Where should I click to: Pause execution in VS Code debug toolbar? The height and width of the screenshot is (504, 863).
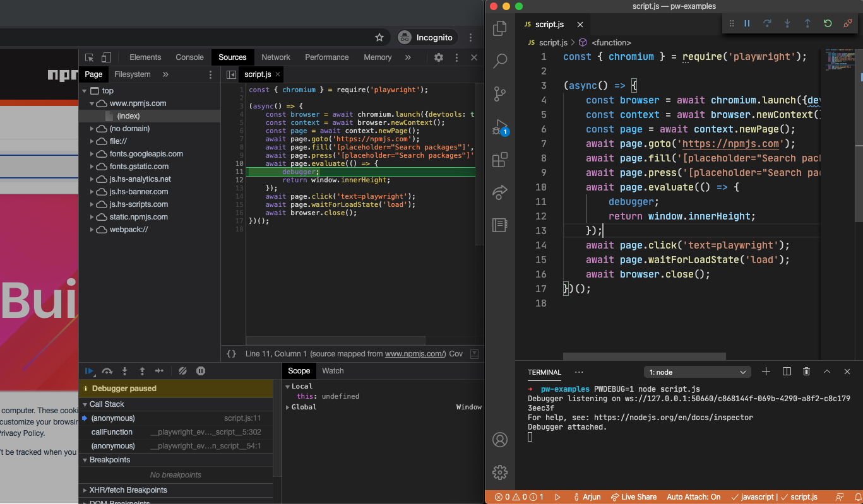[x=747, y=23]
